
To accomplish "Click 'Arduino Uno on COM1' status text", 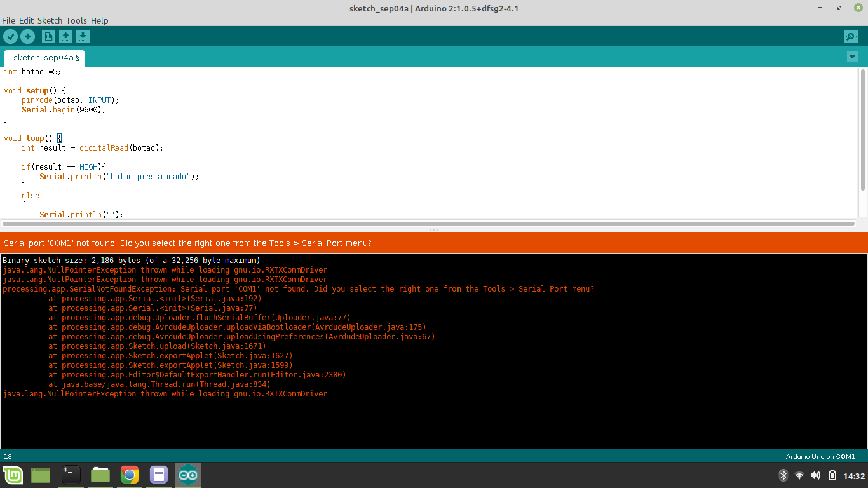I will [820, 456].
